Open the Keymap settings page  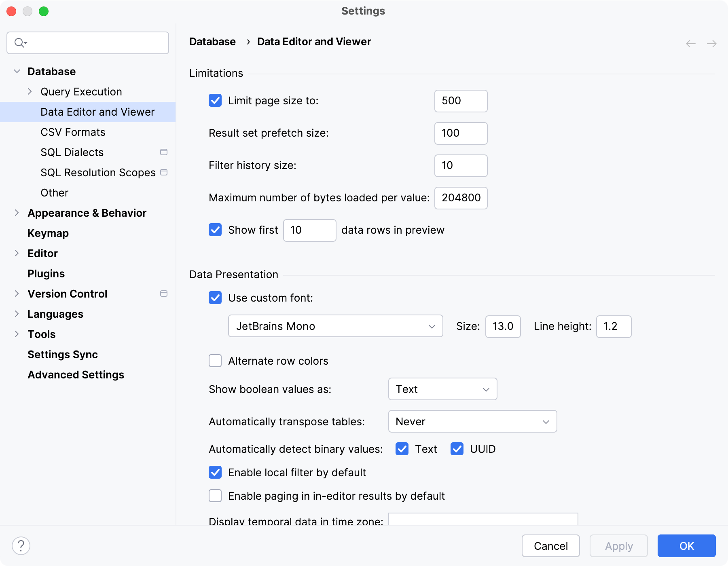pyautogui.click(x=48, y=233)
